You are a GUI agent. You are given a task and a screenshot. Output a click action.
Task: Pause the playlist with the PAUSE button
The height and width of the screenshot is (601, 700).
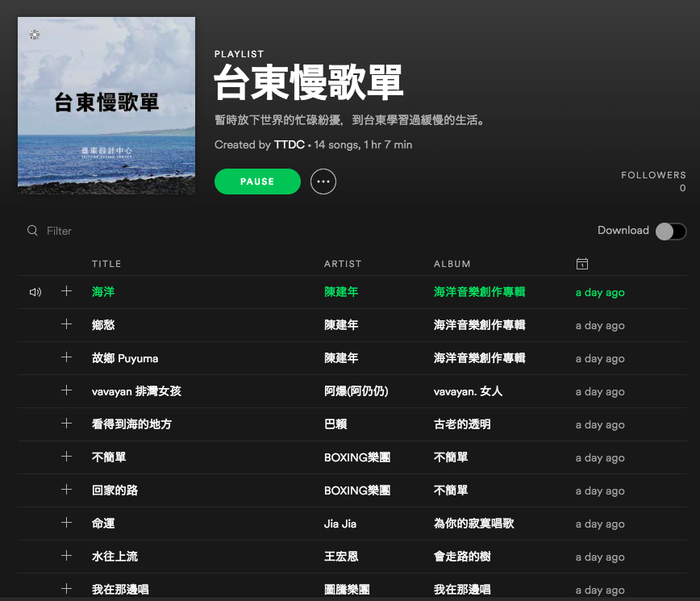point(257,182)
